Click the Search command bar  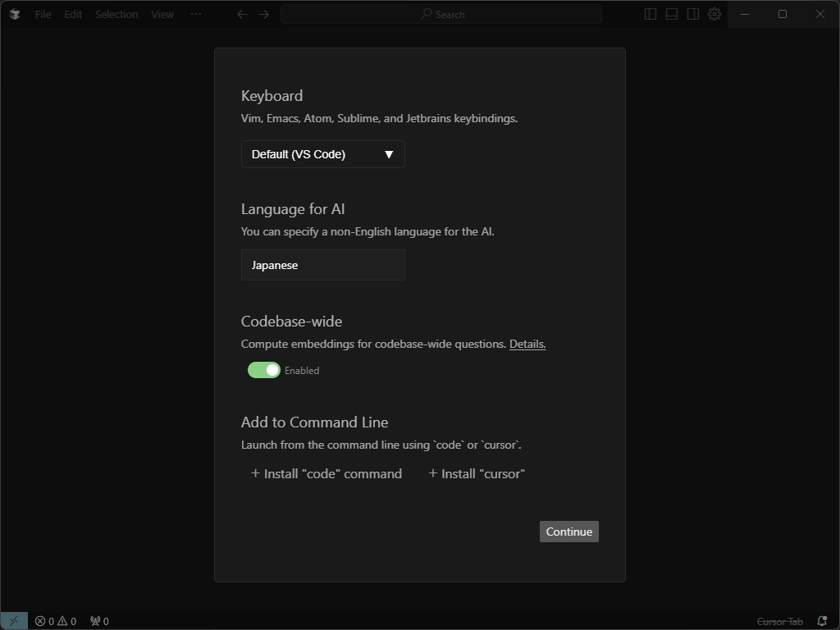(x=441, y=15)
